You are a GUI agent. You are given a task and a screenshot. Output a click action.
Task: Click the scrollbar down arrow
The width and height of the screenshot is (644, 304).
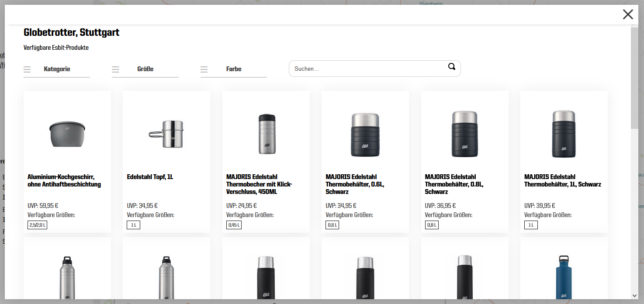[634, 296]
